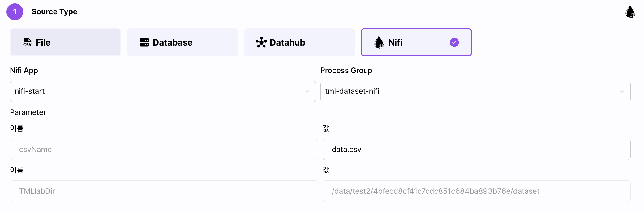Click the droplet icon on Nifi card
The height and width of the screenshot is (213, 644).
click(x=379, y=42)
